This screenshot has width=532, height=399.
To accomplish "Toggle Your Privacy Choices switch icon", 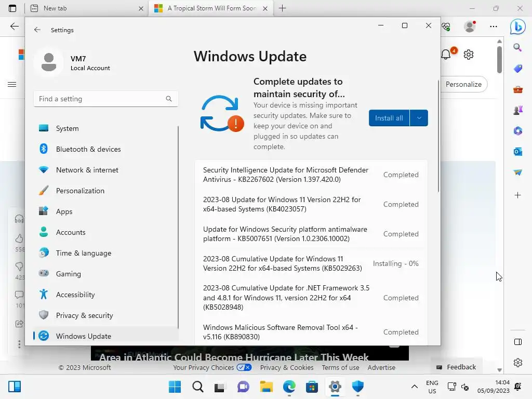I will [244, 367].
